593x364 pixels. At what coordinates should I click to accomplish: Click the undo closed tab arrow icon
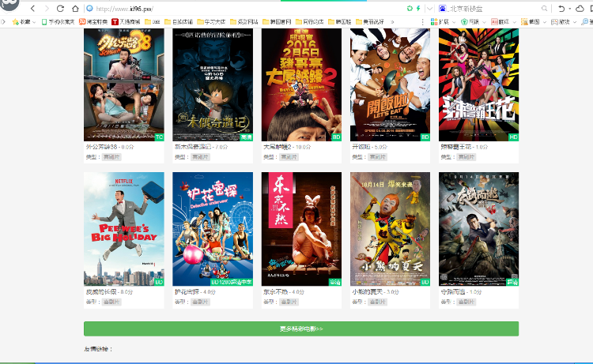[561, 9]
